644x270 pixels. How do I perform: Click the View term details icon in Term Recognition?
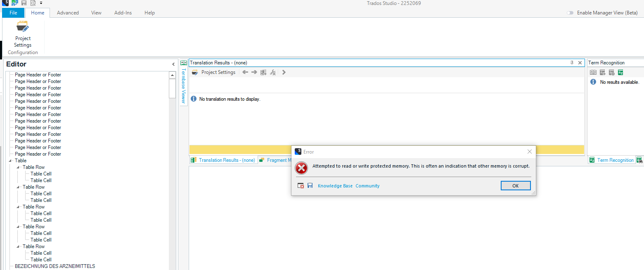[x=593, y=72]
